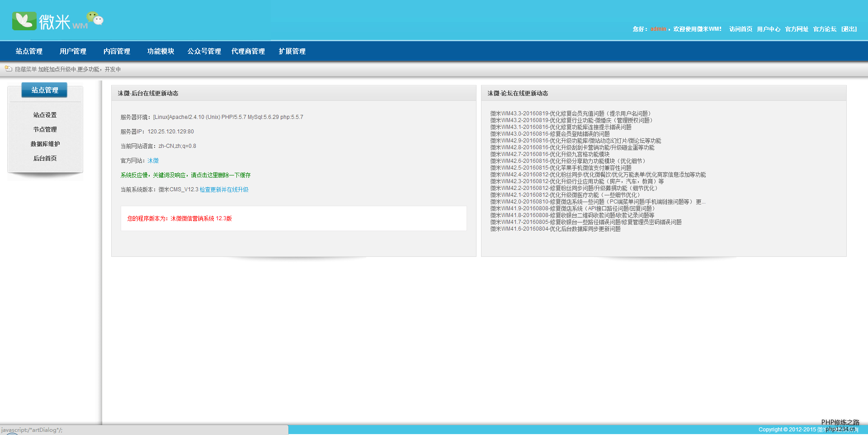Viewport: 868px width, 435px height.
Task: Click 检查更新并在线升级 link
Action: coord(224,189)
